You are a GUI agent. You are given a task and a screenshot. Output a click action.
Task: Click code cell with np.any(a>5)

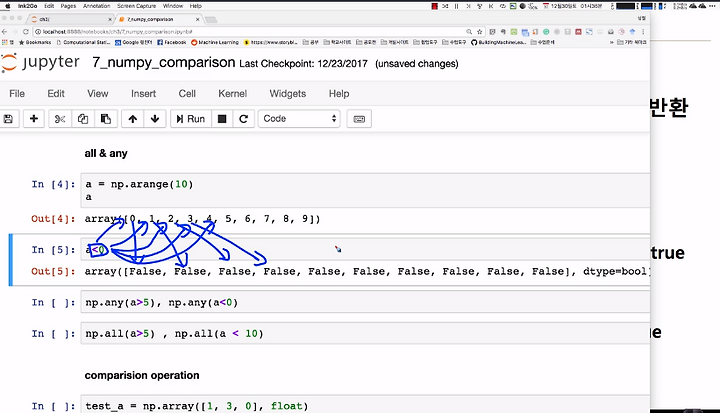[x=365, y=303]
